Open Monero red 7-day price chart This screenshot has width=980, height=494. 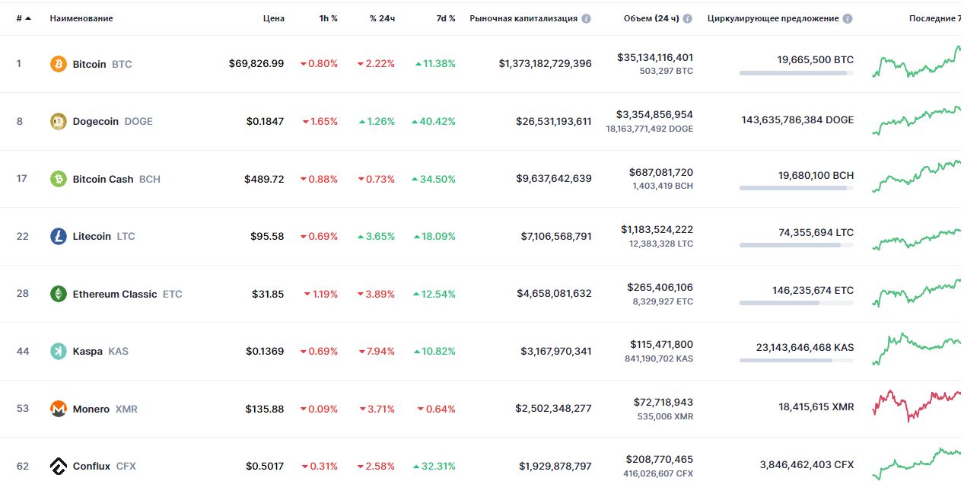(x=917, y=405)
